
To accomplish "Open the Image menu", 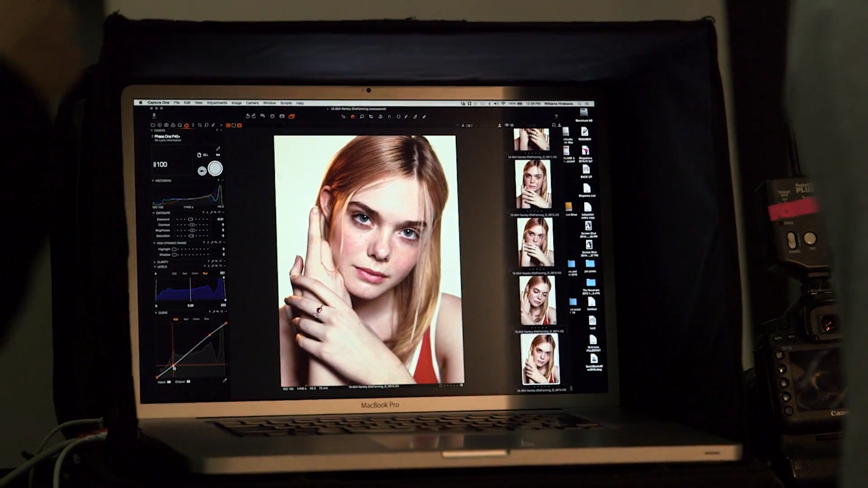I will coord(236,103).
